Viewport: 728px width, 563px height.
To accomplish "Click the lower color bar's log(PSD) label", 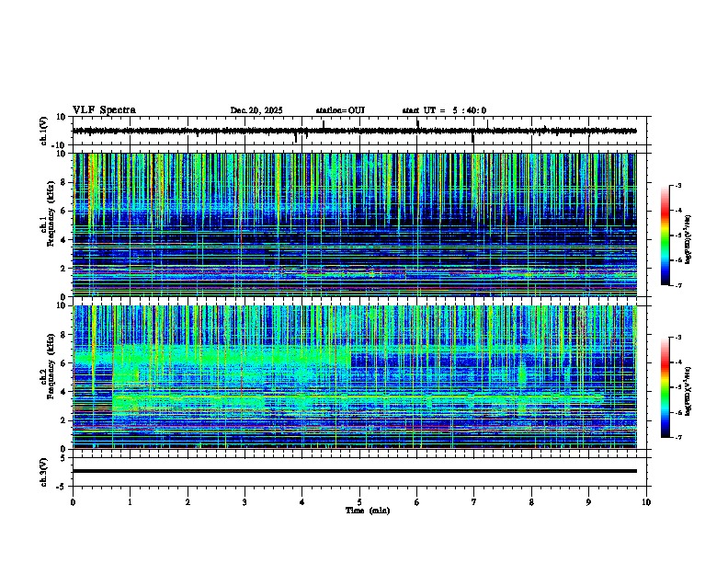I will point(688,391).
